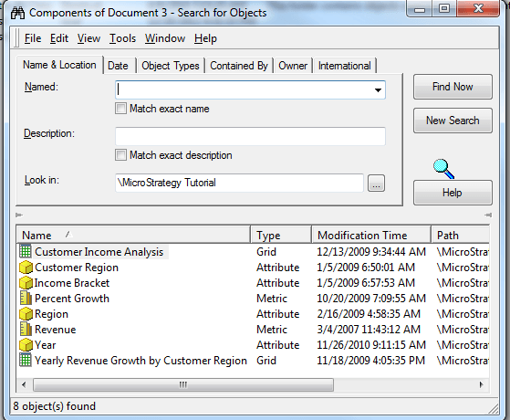The image size is (510, 420).
Task: Click the Revenue metric icon
Action: pyautogui.click(x=26, y=330)
